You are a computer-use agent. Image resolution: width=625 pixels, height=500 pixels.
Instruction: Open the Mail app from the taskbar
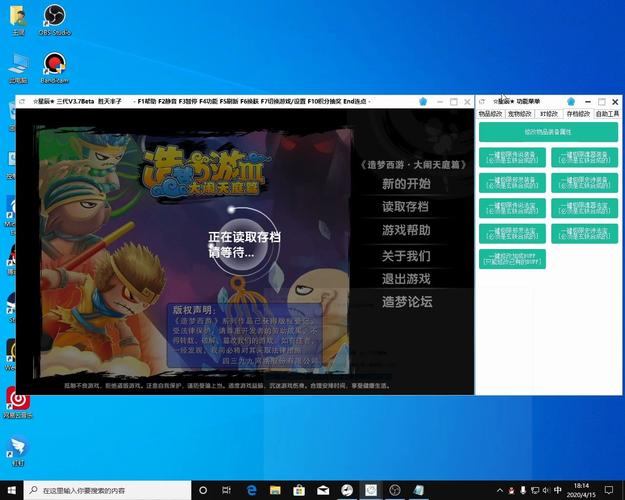point(323,490)
